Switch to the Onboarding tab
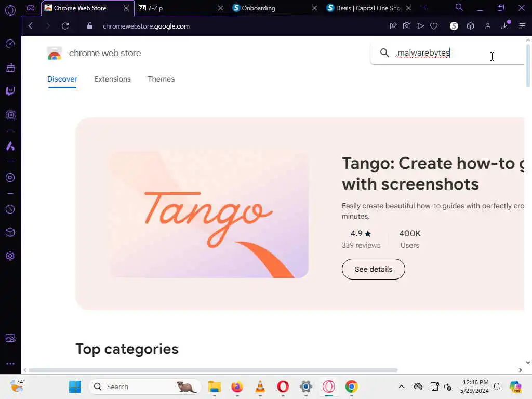532x399 pixels. tap(275, 8)
